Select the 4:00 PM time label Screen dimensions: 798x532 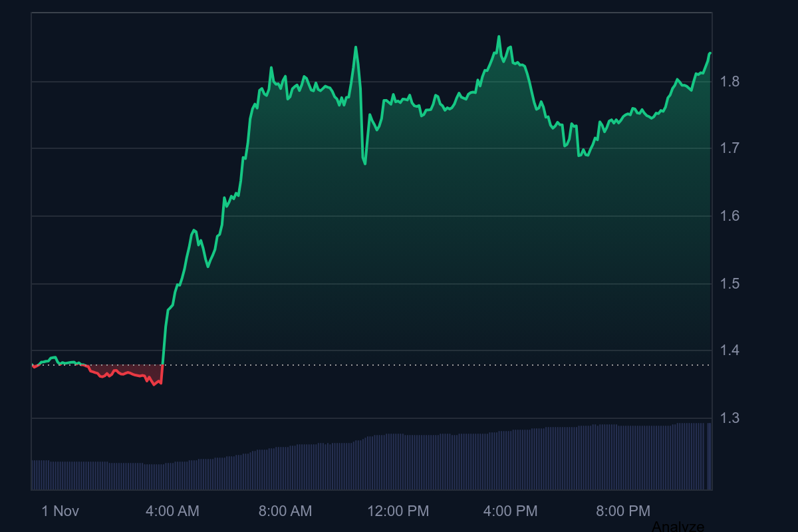(511, 511)
